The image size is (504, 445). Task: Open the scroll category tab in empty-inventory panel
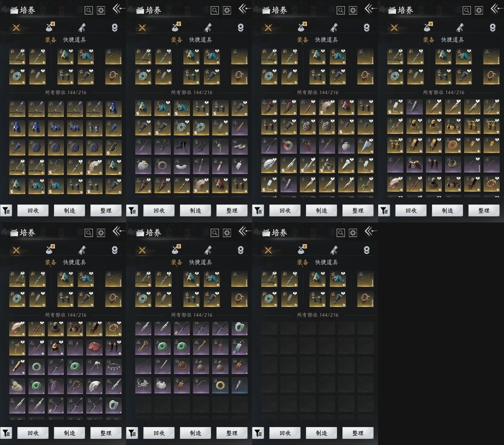334,250
